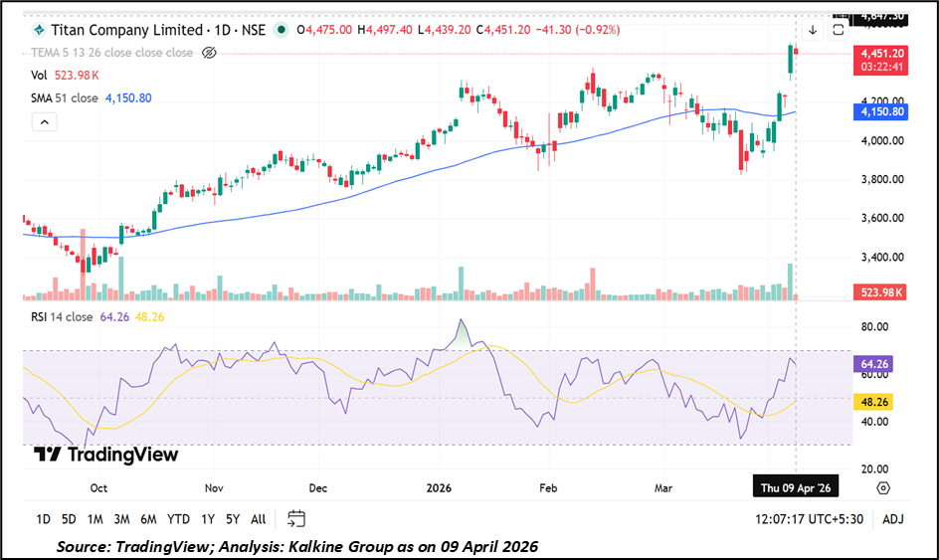939x560 pixels.
Task: Toggle ADJ adjusted data button
Action: click(x=892, y=518)
